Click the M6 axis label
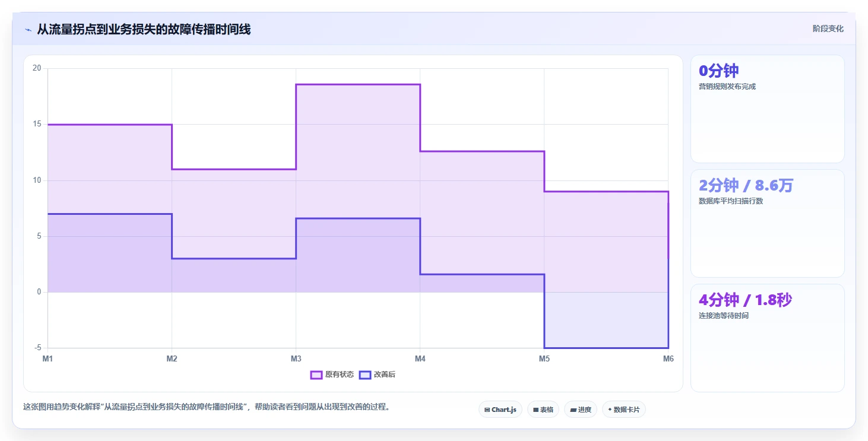 [x=668, y=358]
